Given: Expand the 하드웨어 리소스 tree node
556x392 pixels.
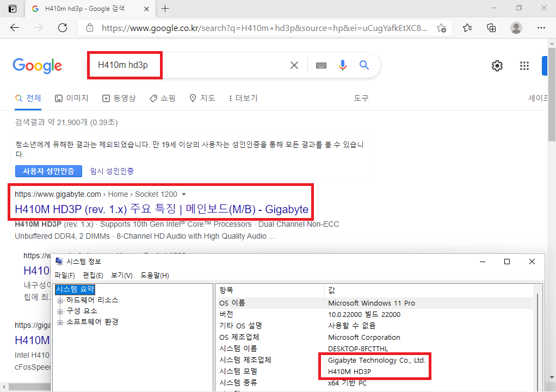Looking at the screenshot, I should pyautogui.click(x=60, y=301).
